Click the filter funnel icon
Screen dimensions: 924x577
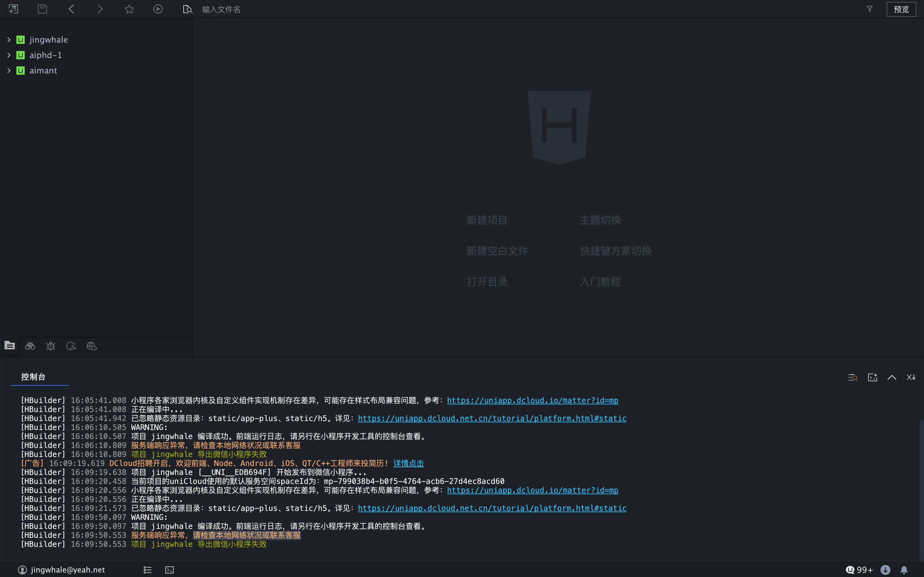[869, 9]
